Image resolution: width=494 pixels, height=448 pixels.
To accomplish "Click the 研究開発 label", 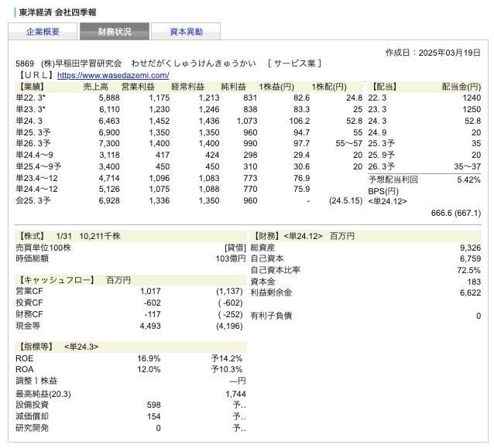I will pyautogui.click(x=33, y=428).
